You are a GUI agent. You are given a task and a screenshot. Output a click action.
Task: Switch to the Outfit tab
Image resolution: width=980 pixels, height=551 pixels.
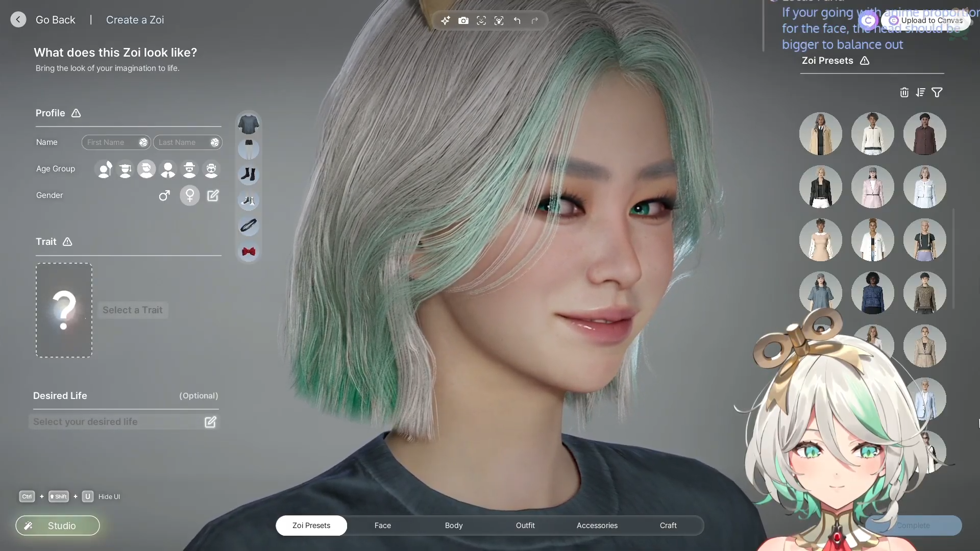point(525,525)
